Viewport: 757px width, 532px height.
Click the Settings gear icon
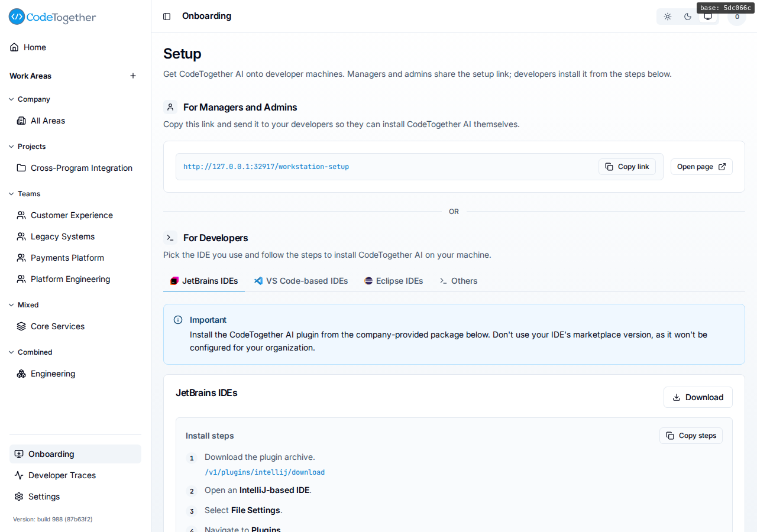(x=19, y=497)
